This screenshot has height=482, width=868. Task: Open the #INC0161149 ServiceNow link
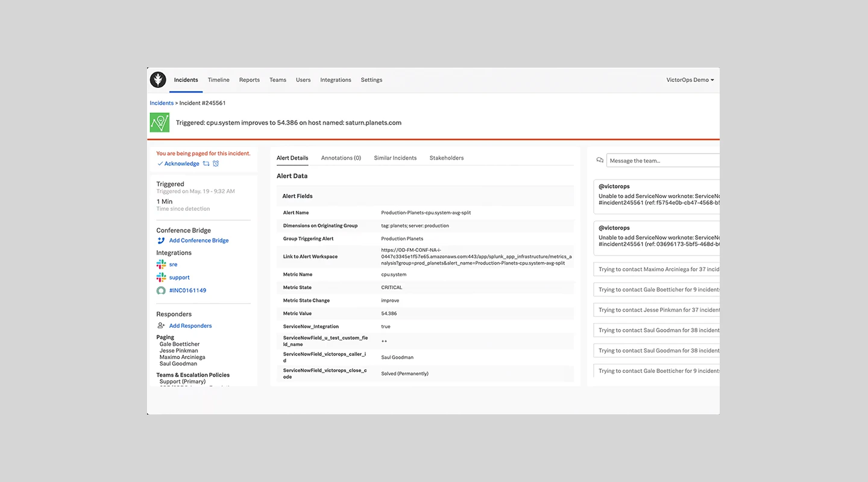187,290
